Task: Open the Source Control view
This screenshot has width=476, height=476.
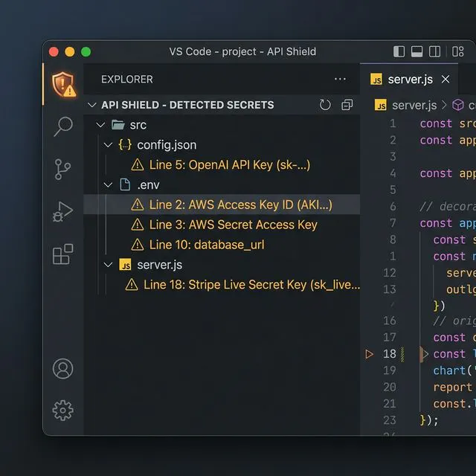Action: 62,169
